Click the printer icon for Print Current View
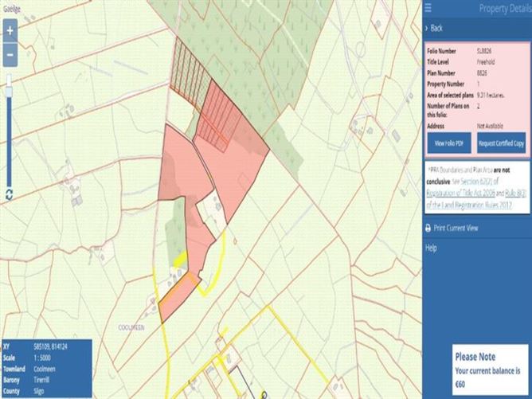This screenshot has height=399, width=532. (x=428, y=228)
